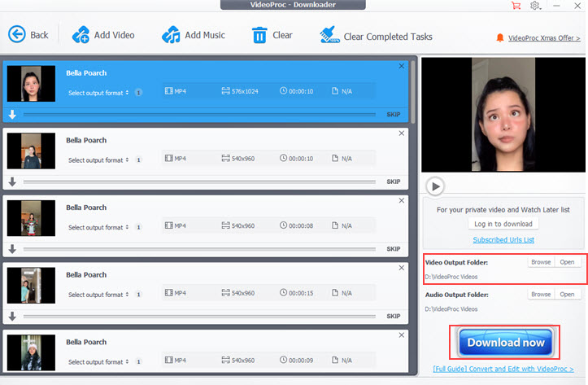Open Select output format for 00:00:08 video
Image resolution: width=588 pixels, height=385 pixels.
pyautogui.click(x=98, y=227)
